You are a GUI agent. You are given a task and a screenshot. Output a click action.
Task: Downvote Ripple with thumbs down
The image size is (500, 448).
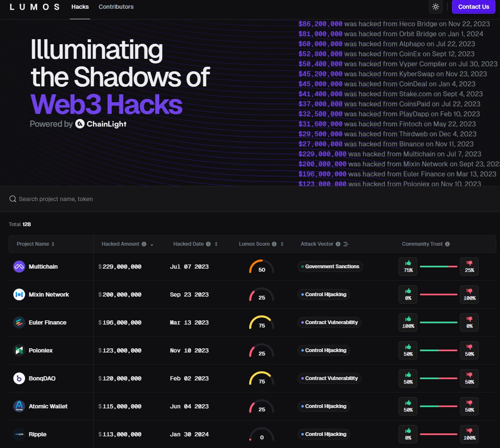pyautogui.click(x=470, y=434)
